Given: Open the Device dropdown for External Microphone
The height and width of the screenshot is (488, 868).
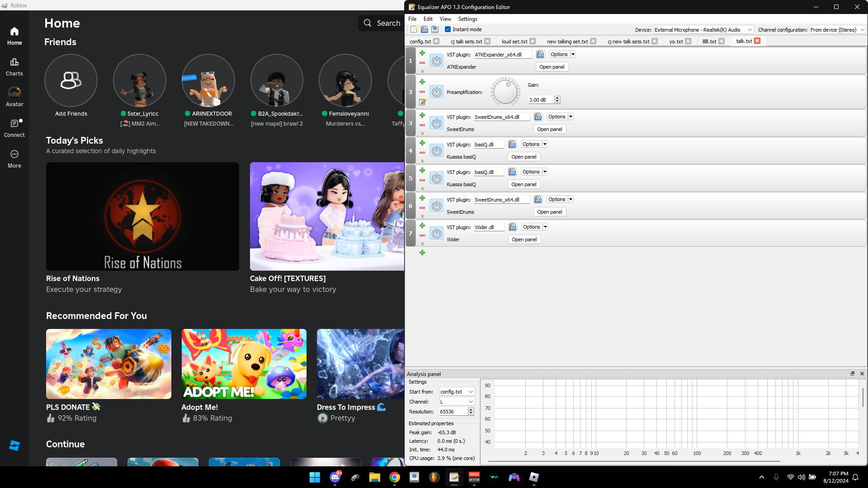Looking at the screenshot, I should 703,30.
